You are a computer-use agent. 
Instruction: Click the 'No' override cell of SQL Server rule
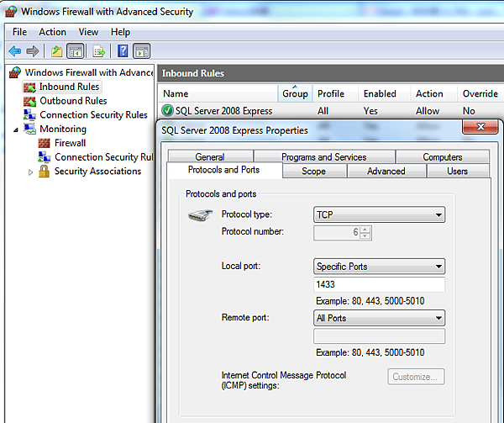point(469,111)
